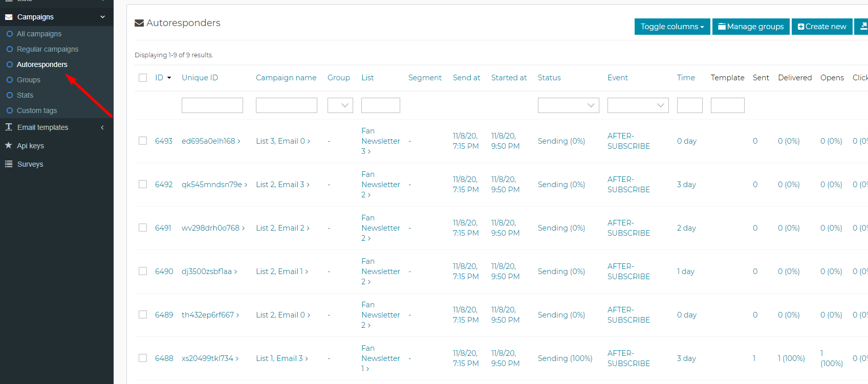The width and height of the screenshot is (868, 384).
Task: Open campaign List 2, Email 2 link
Action: (x=283, y=228)
